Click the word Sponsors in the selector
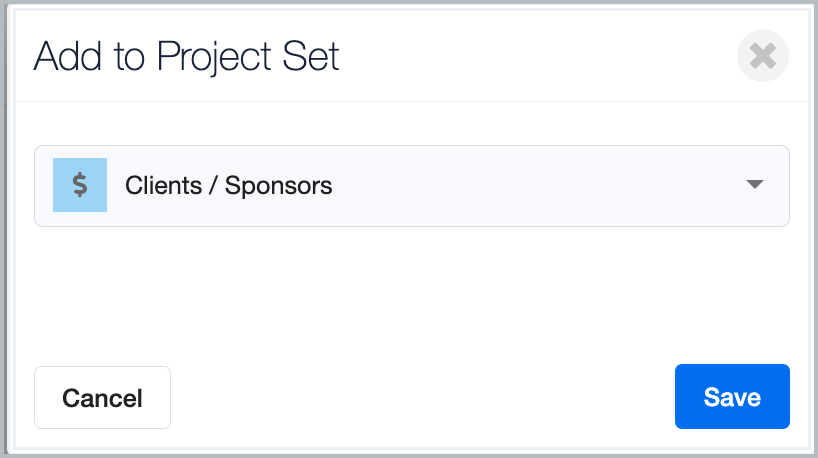 pos(279,186)
